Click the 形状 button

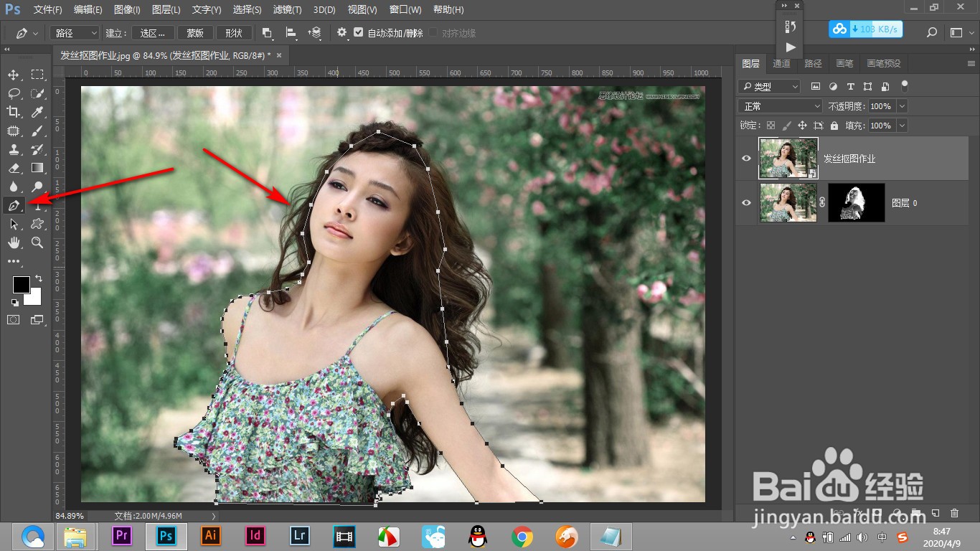[x=234, y=33]
